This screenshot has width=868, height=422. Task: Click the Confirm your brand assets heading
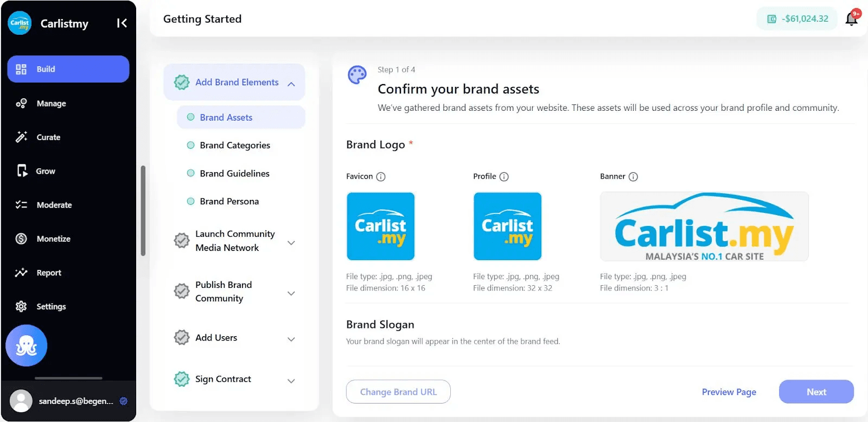pyautogui.click(x=458, y=89)
